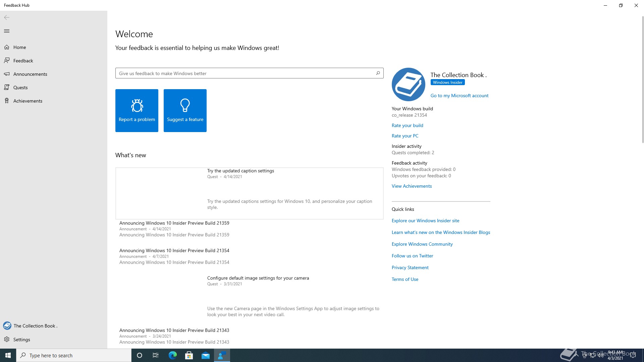The image size is (644, 362).
Task: Go to Announcements in sidebar
Action: pos(54,74)
